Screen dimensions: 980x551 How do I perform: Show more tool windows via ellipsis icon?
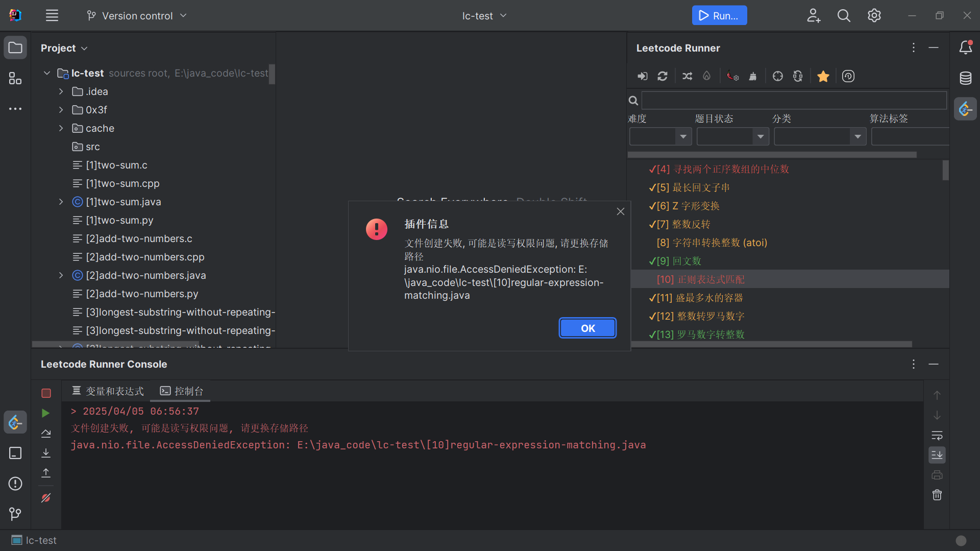tap(15, 109)
